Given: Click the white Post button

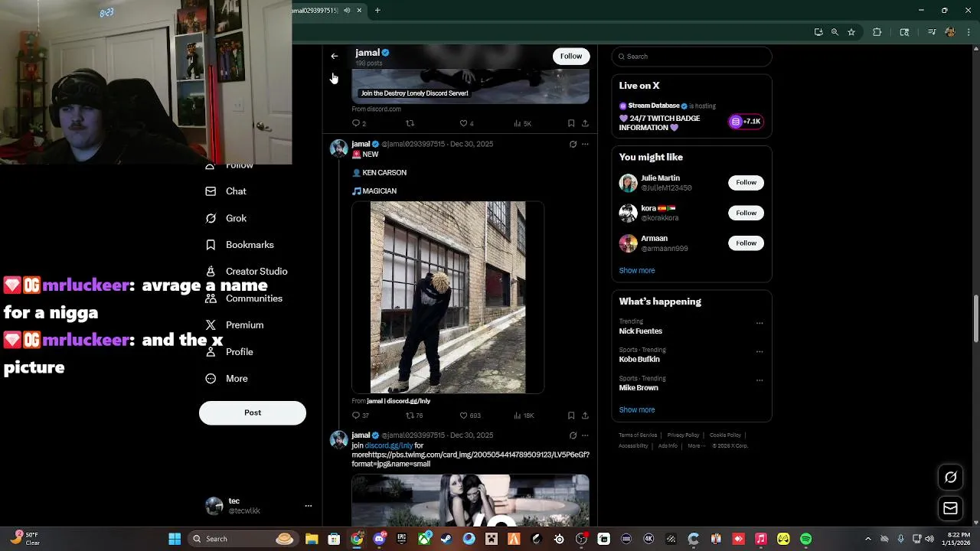Looking at the screenshot, I should click(253, 412).
